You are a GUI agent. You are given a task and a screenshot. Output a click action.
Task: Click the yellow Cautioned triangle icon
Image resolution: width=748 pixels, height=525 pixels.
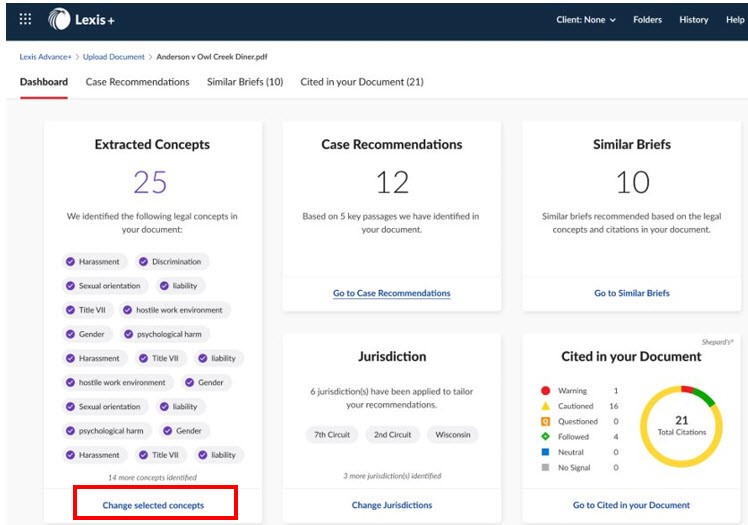click(x=546, y=406)
